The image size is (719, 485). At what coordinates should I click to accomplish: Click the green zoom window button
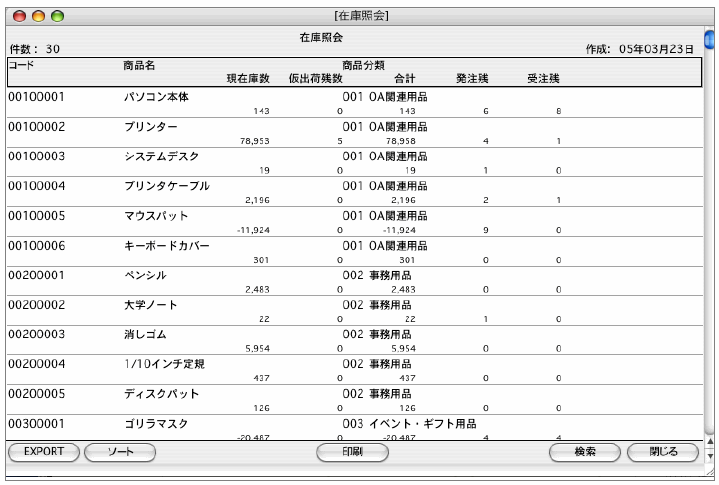point(57,17)
